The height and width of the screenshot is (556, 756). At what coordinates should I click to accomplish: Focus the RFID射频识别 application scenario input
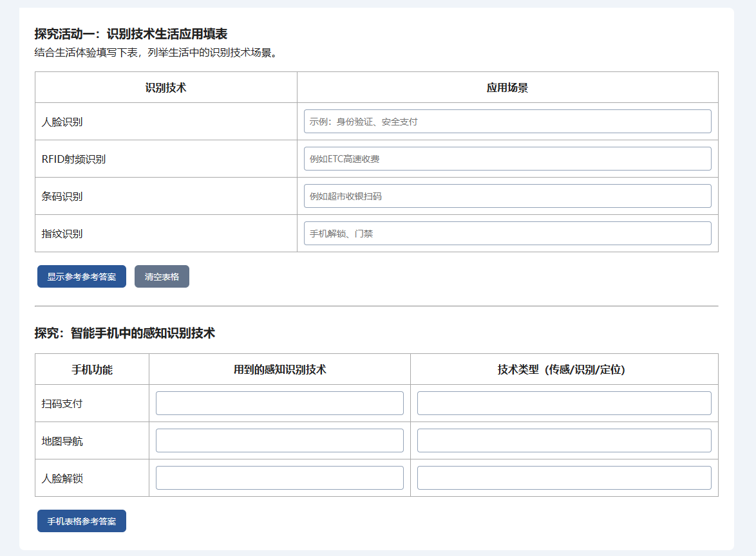click(x=507, y=158)
